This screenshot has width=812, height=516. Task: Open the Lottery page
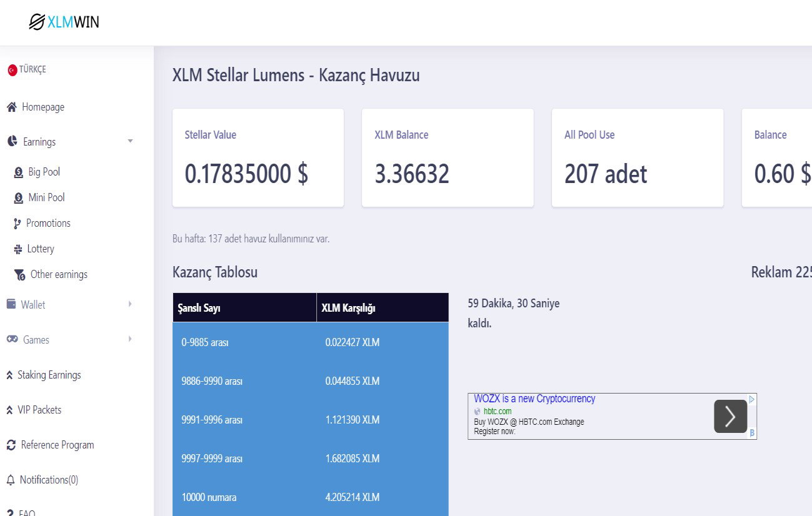[x=41, y=249]
